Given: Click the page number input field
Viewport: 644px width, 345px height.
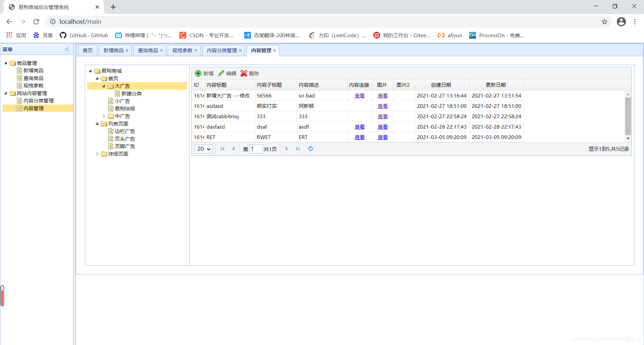Looking at the screenshot, I should pyautogui.click(x=256, y=149).
